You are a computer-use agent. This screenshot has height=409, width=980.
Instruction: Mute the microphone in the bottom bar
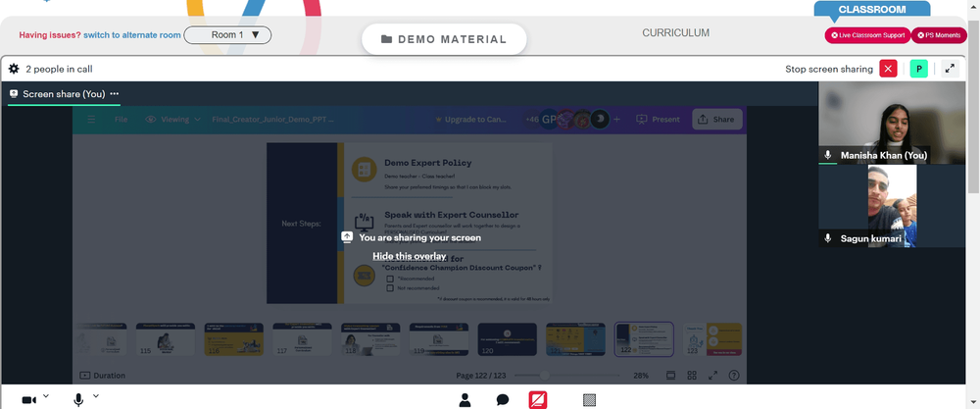(x=78, y=399)
